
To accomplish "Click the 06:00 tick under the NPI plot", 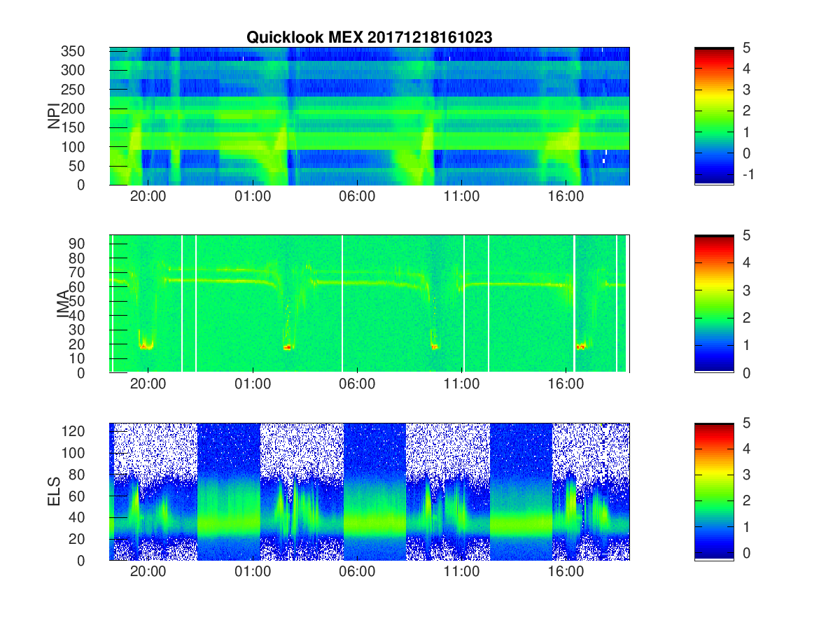I will [x=357, y=197].
